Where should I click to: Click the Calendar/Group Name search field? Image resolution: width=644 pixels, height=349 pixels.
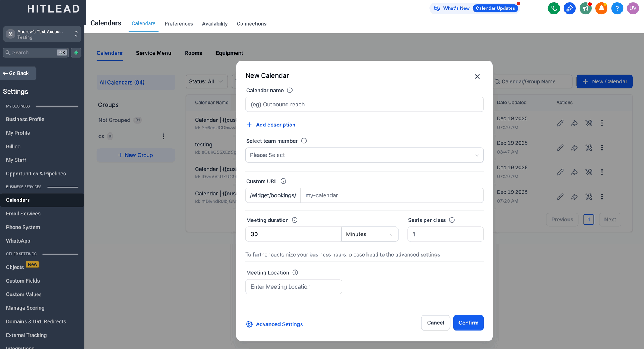click(x=532, y=81)
